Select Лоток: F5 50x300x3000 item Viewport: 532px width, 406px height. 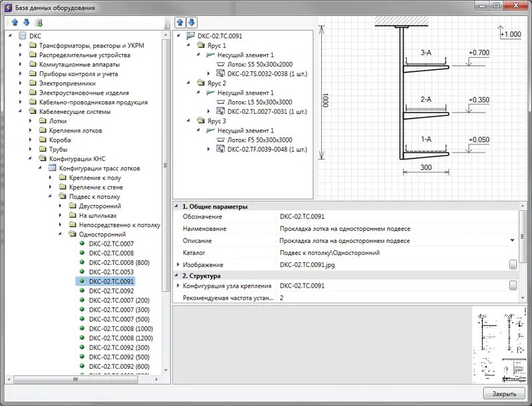tap(259, 140)
